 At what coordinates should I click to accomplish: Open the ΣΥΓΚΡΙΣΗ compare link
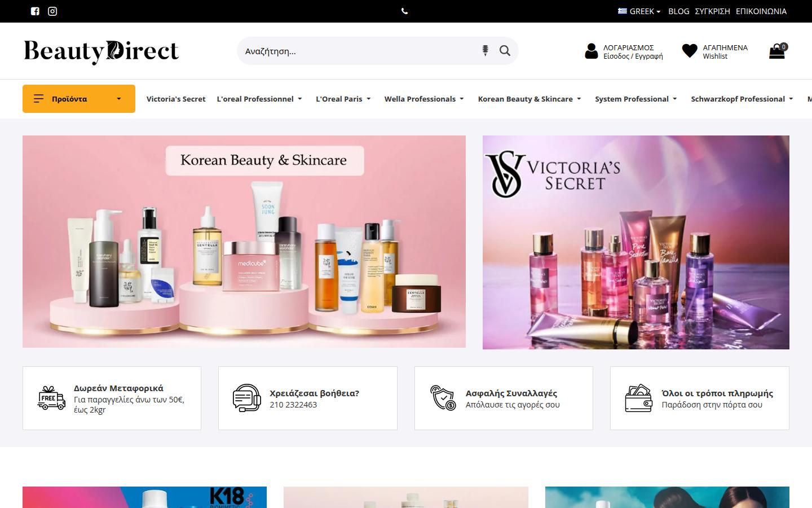click(x=712, y=11)
